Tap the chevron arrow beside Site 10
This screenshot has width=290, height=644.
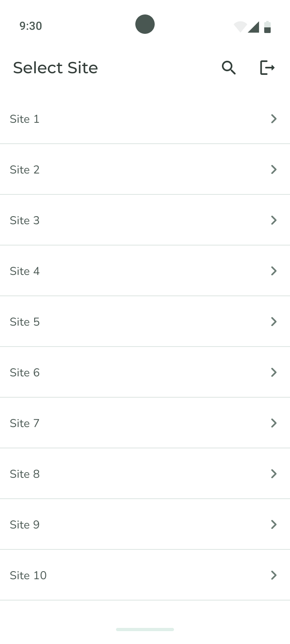pos(274,575)
